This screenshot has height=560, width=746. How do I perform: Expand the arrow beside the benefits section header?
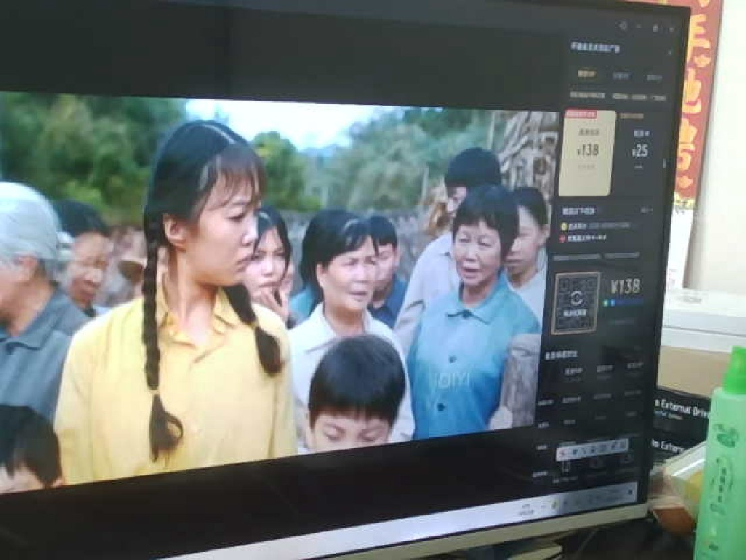point(648,211)
